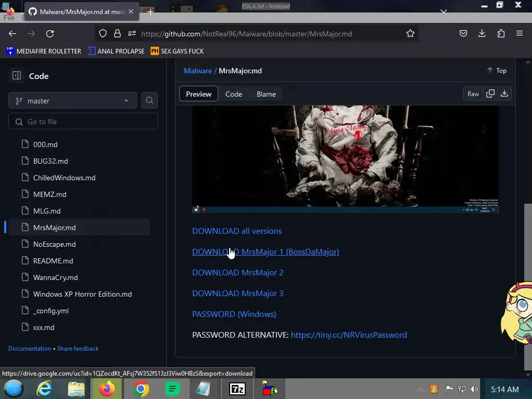Open the tracking protection shield icon
532x399 pixels.
103,33
